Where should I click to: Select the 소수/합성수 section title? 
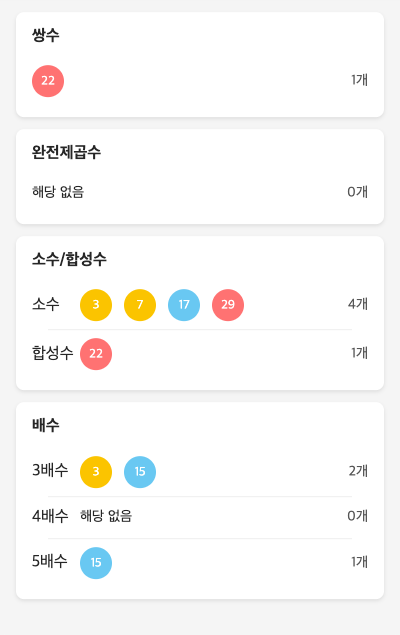69,259
